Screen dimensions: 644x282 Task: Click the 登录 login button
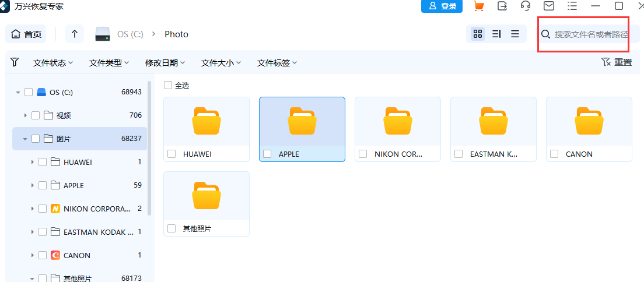442,6
